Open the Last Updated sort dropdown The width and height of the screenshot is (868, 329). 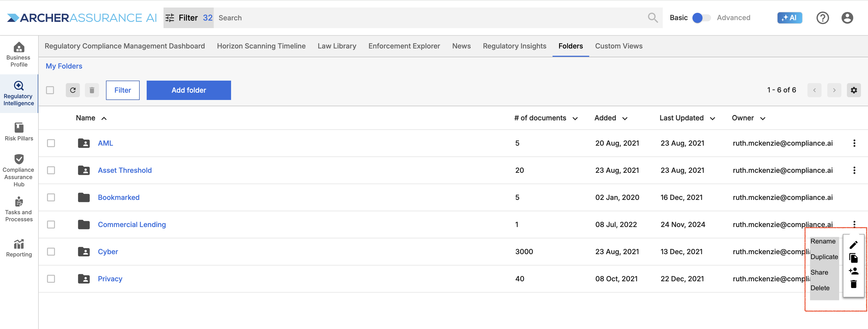point(713,118)
